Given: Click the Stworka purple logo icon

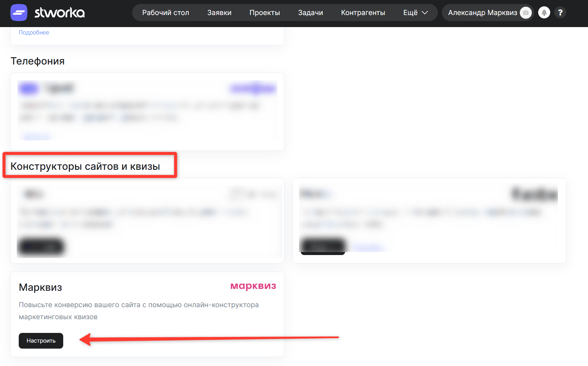Looking at the screenshot, I should [19, 13].
